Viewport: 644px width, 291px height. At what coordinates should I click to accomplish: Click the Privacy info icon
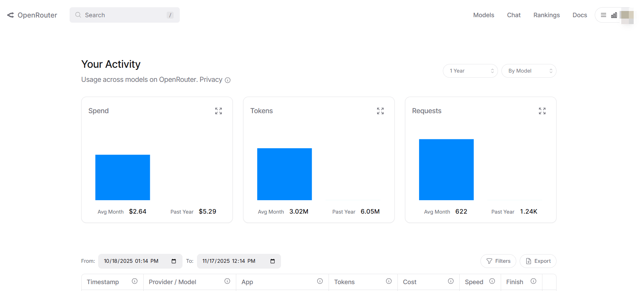(x=228, y=80)
